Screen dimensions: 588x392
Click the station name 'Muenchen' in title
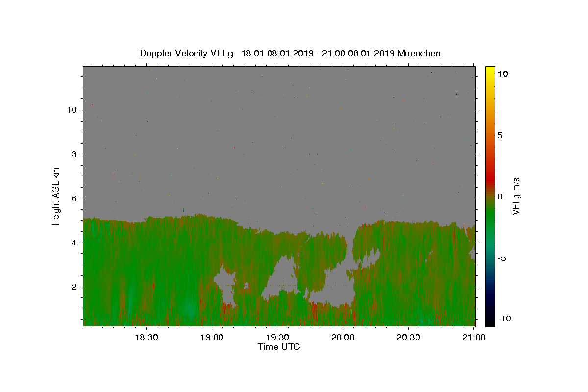419,53
